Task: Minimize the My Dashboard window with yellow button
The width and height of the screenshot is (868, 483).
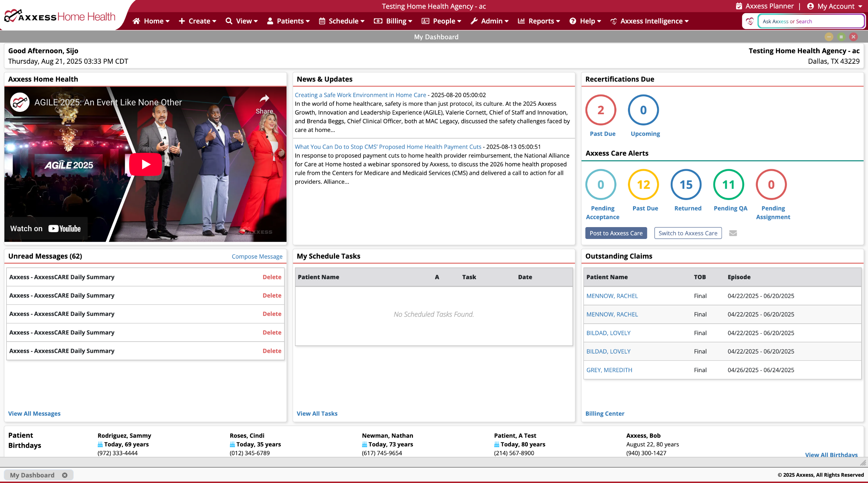Action: tap(829, 37)
